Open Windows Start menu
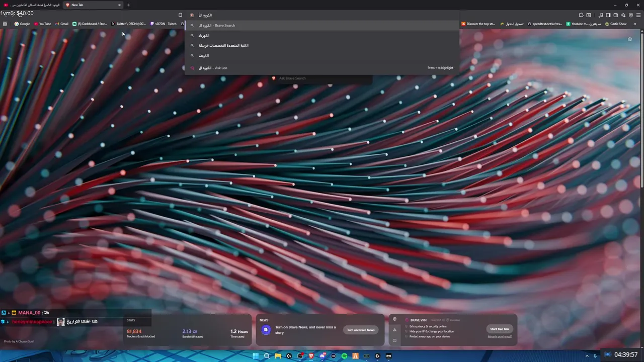 [x=256, y=356]
